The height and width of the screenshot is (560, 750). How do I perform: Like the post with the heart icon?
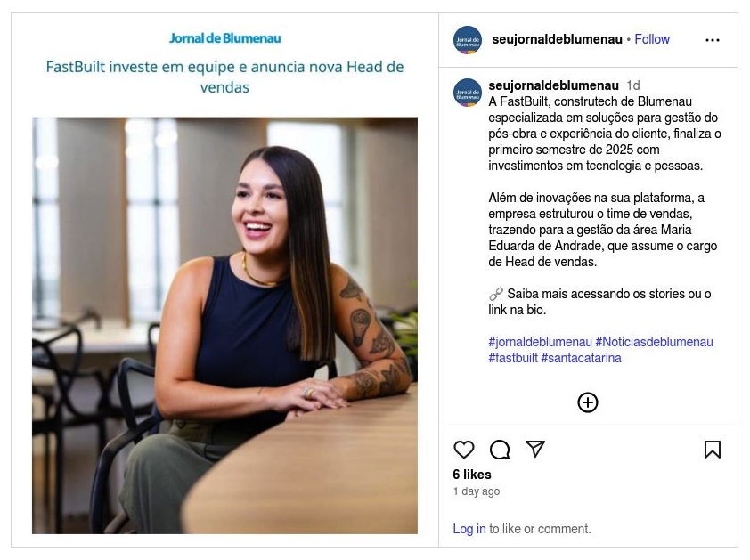(x=463, y=450)
